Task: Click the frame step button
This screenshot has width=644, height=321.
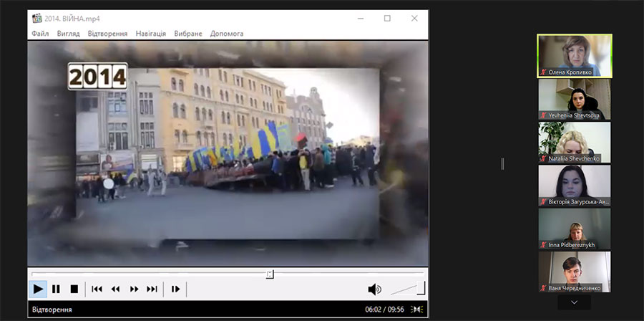Action: [x=175, y=289]
